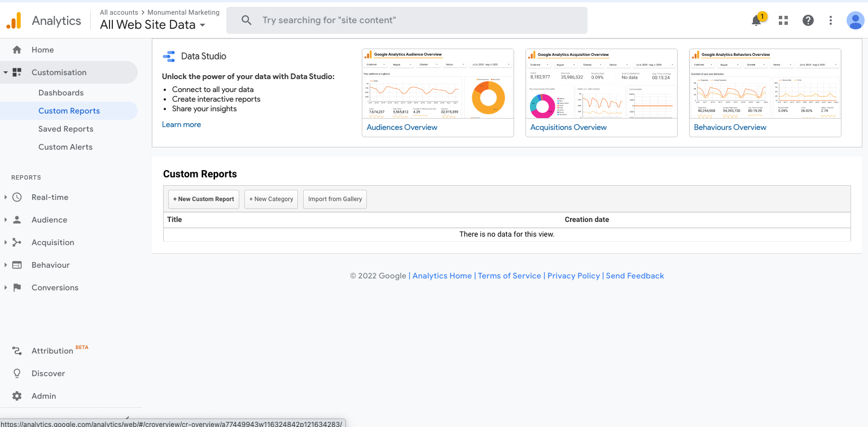Click the + New Custom Report button
The height and width of the screenshot is (427, 868).
click(x=204, y=199)
